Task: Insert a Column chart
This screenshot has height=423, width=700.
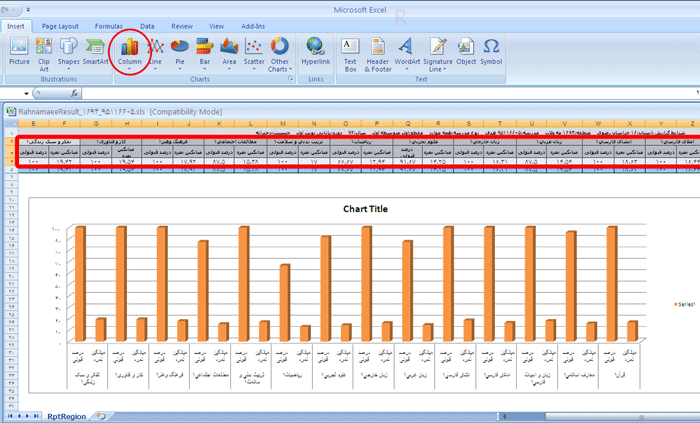Action: pos(129,54)
